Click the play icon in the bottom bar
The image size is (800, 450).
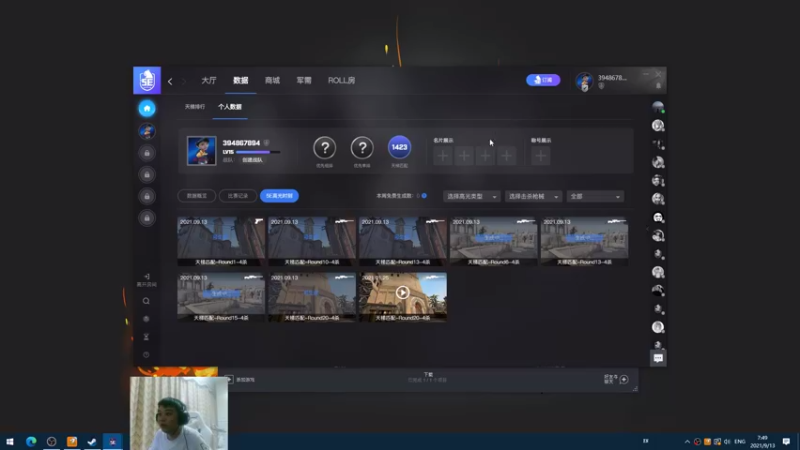coord(229,379)
